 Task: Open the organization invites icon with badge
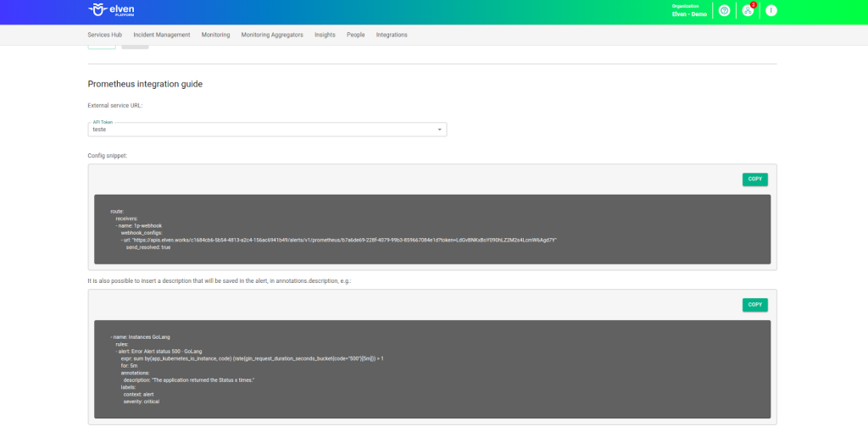pyautogui.click(x=748, y=10)
